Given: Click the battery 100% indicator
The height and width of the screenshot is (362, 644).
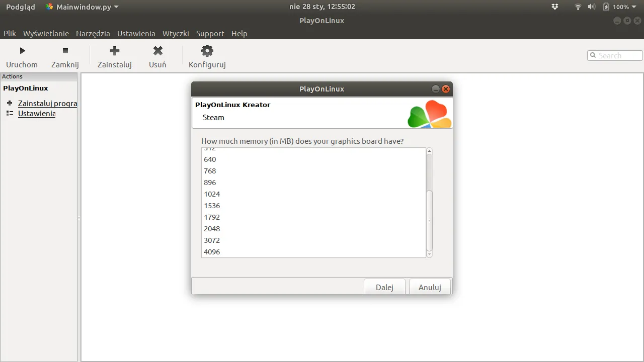Looking at the screenshot, I should pos(616,7).
